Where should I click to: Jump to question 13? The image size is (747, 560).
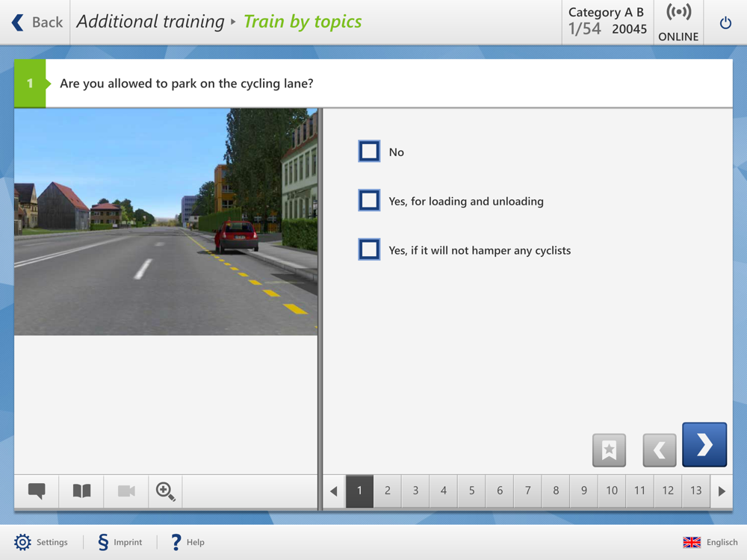tap(696, 491)
